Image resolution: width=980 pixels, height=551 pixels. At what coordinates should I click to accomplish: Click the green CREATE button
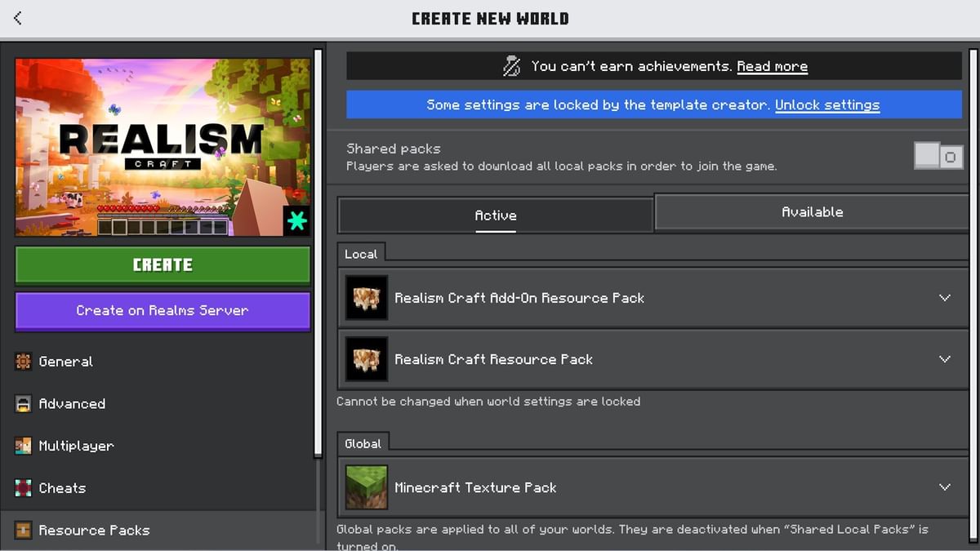click(162, 264)
